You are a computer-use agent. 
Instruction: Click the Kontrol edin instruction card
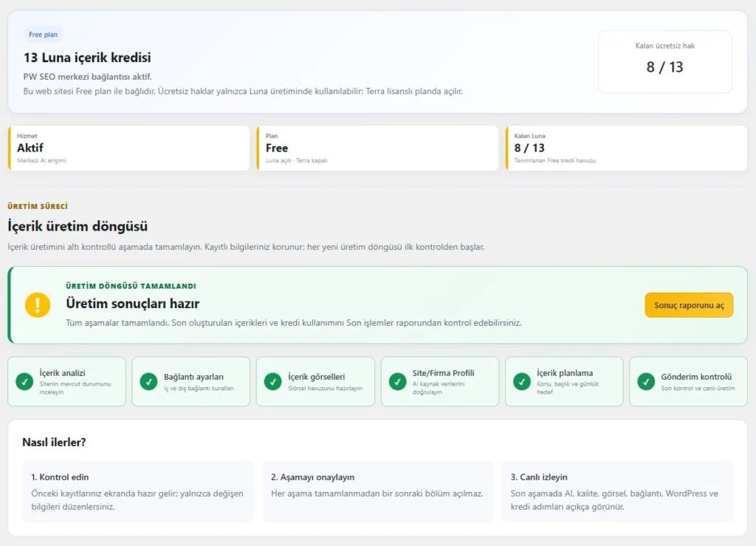[138, 491]
